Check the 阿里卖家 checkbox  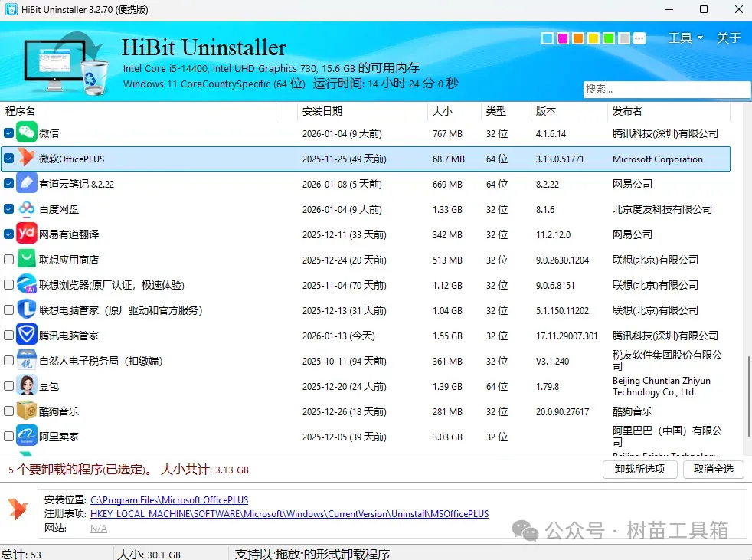tap(8, 436)
